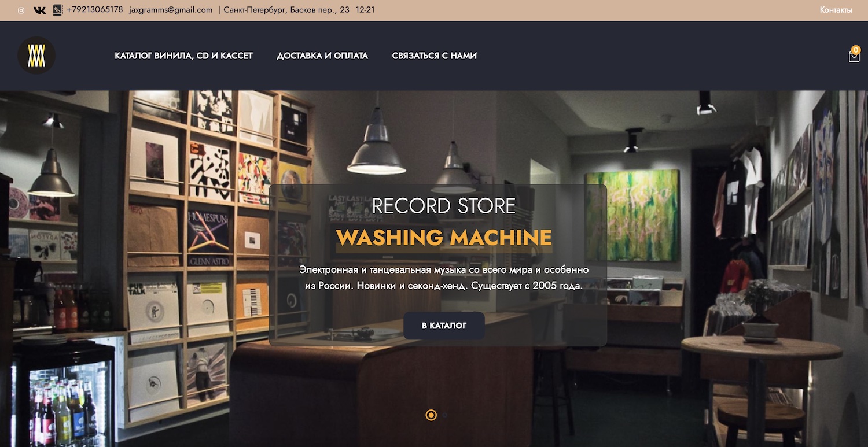Click the WASHING MACHINE headline
This screenshot has width=868, height=447.
(444, 238)
